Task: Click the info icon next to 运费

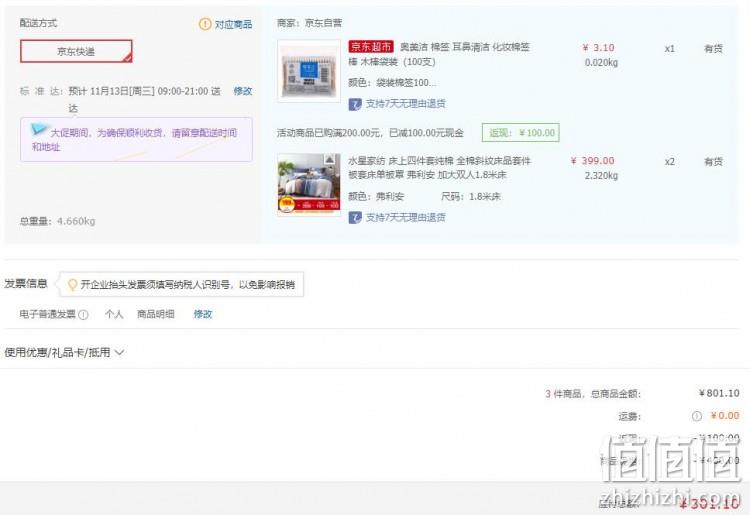Action: (696, 416)
